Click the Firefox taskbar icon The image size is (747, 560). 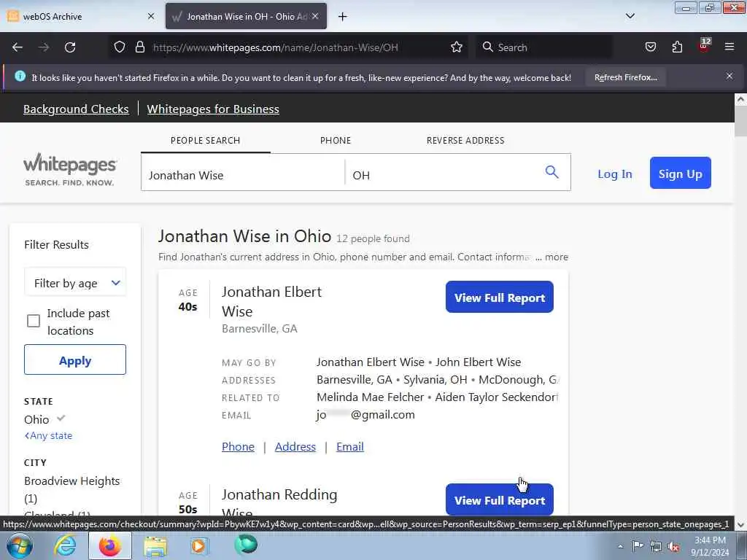point(109,545)
